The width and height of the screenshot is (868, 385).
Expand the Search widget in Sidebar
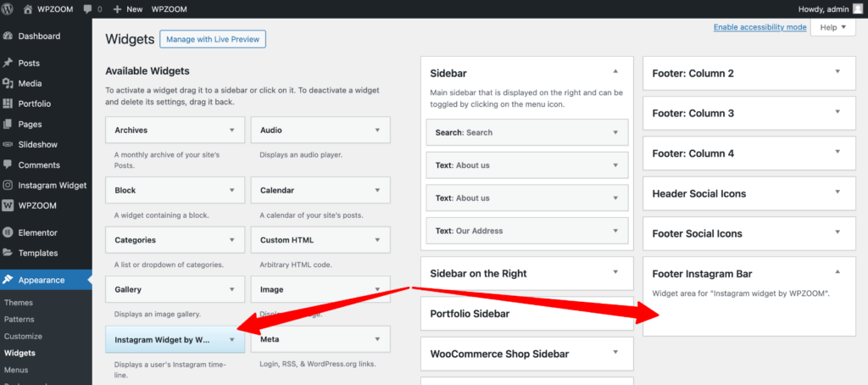[615, 132]
